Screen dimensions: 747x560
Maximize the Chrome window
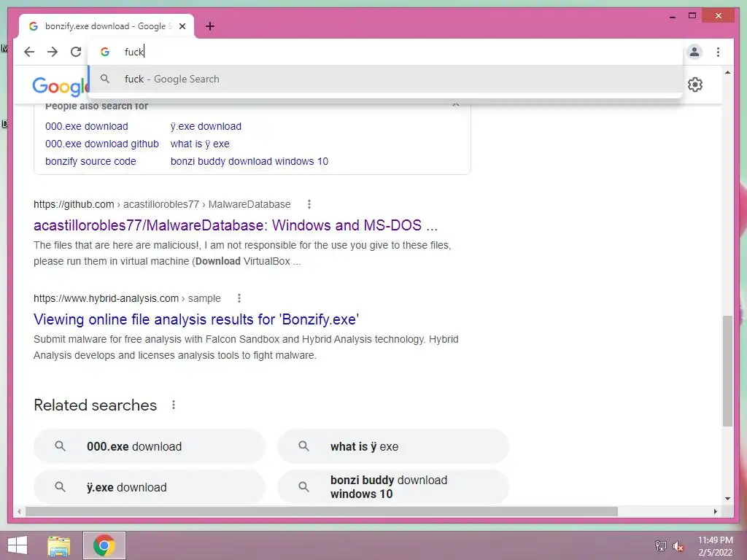[692, 16]
